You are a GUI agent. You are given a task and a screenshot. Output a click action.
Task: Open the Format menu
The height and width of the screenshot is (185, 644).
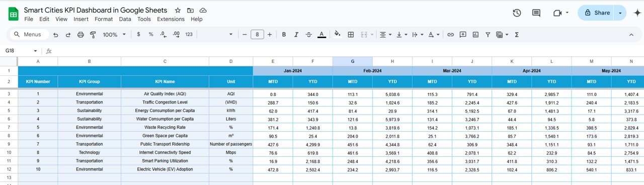104,19
